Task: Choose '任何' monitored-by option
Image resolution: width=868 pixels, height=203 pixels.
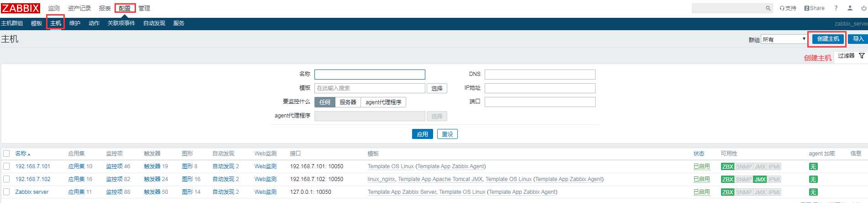Action: 325,102
